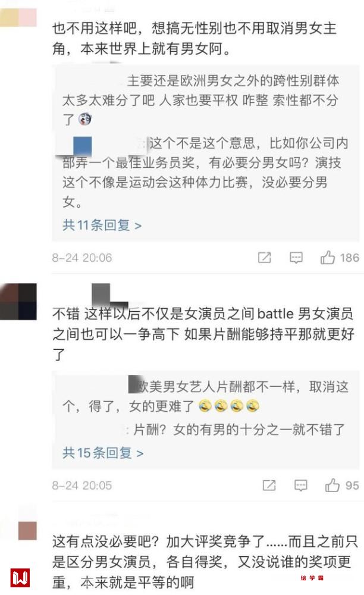This screenshot has width=364, height=595.
Task: Open reply box on the 20:06 comment
Action: 296,258
